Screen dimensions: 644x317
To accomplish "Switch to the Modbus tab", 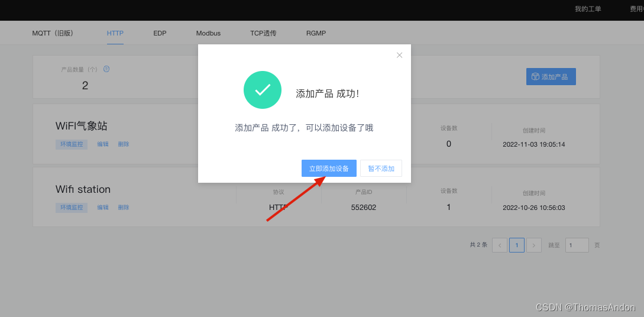I will point(208,33).
